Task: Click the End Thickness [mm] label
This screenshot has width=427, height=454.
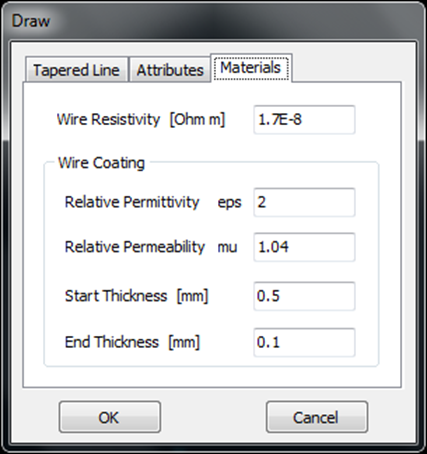Action: tap(132, 342)
